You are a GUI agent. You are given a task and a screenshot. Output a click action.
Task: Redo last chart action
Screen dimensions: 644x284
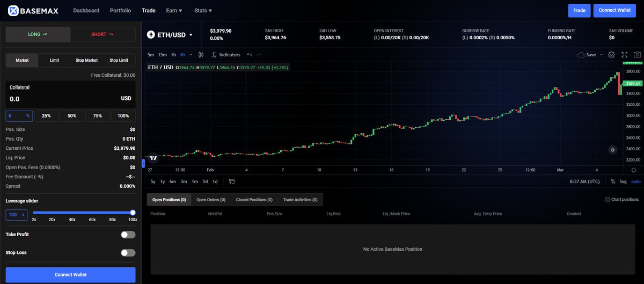(259, 55)
